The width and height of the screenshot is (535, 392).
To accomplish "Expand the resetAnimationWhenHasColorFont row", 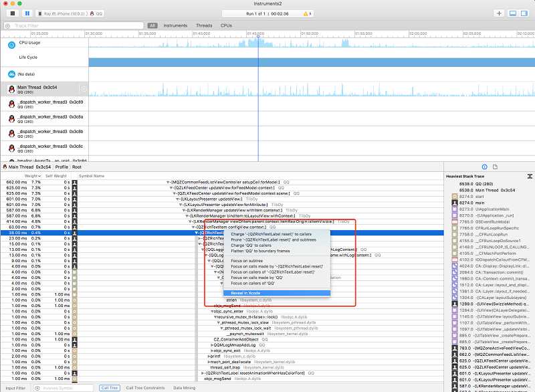I will (x=203, y=373).
